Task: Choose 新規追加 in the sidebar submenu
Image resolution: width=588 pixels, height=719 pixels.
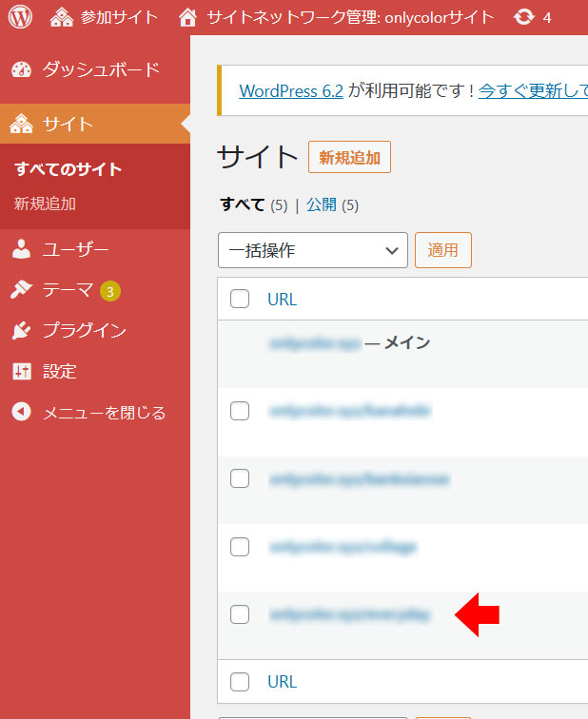Action: pos(45,204)
